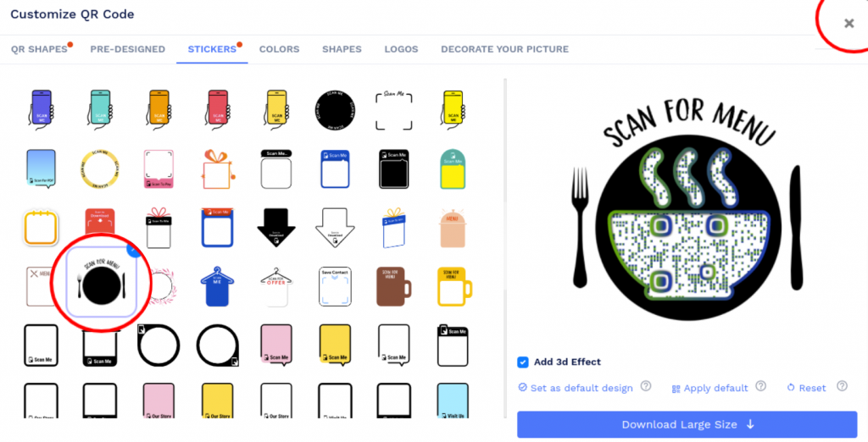Close the Customize QR Code dialog
868x442 pixels.
[x=849, y=23]
